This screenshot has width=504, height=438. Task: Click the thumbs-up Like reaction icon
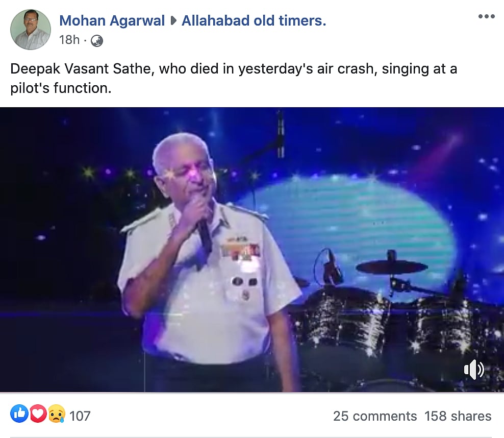click(x=19, y=413)
